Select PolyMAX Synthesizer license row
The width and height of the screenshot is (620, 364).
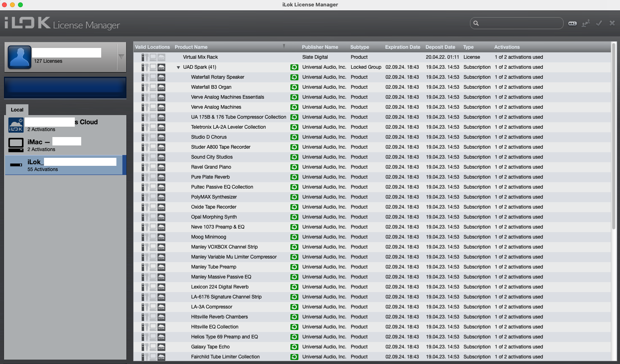point(372,197)
